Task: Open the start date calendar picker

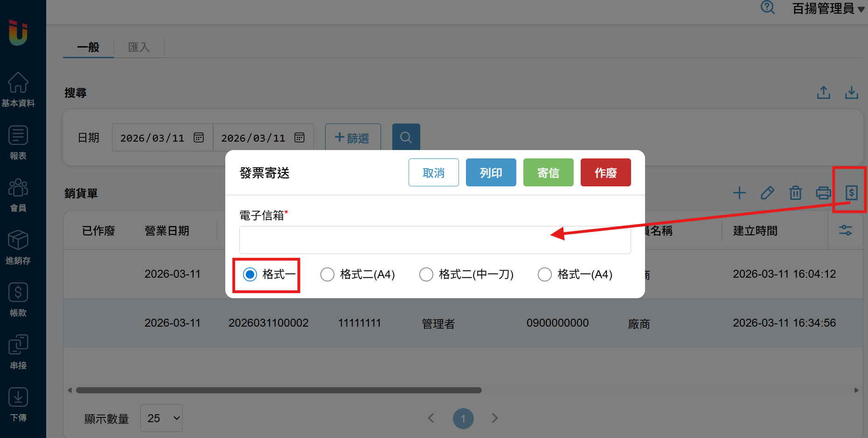Action: point(199,137)
